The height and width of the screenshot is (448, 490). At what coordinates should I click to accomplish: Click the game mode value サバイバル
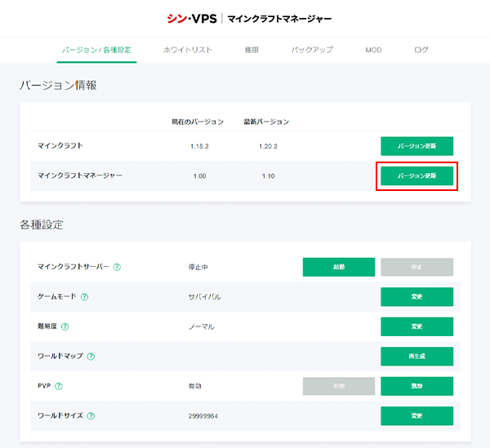(205, 297)
